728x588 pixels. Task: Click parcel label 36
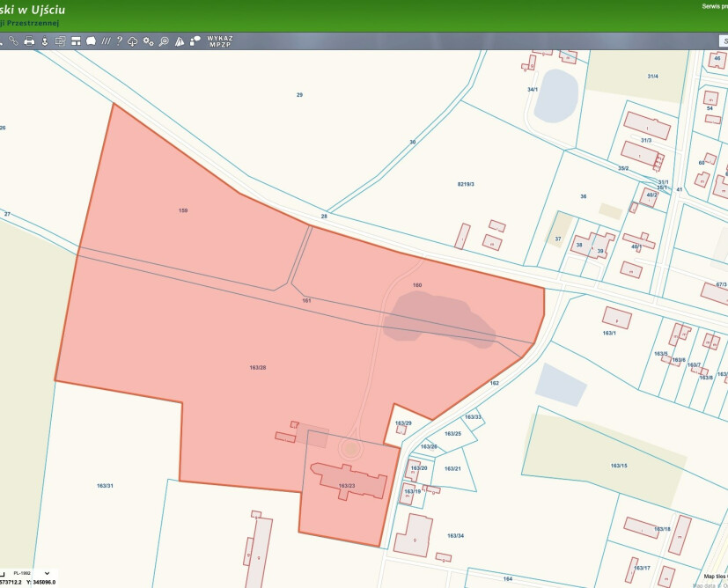click(583, 196)
